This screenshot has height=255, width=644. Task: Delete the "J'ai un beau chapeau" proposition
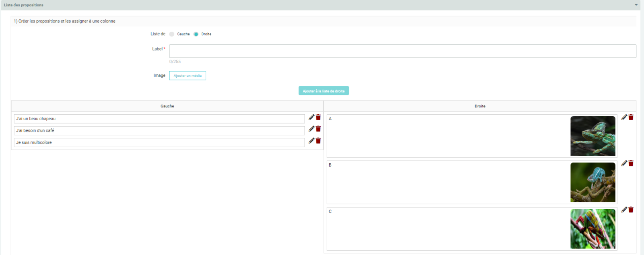coord(318,117)
